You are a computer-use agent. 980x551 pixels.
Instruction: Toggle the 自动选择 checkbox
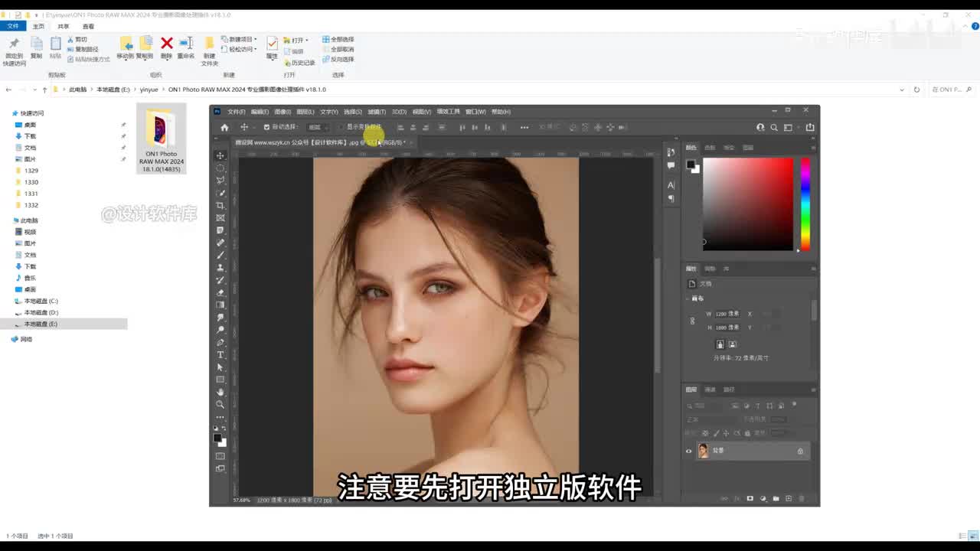pyautogui.click(x=266, y=127)
